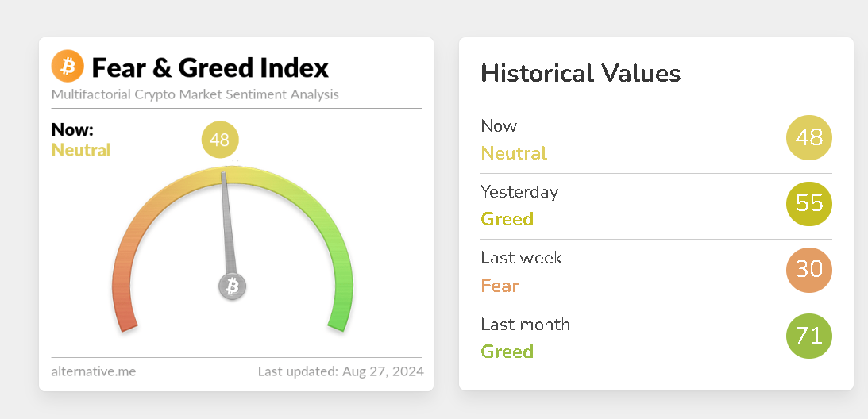Click the 48 bubble above the gauge
The width and height of the screenshot is (868, 419).
pyautogui.click(x=220, y=140)
